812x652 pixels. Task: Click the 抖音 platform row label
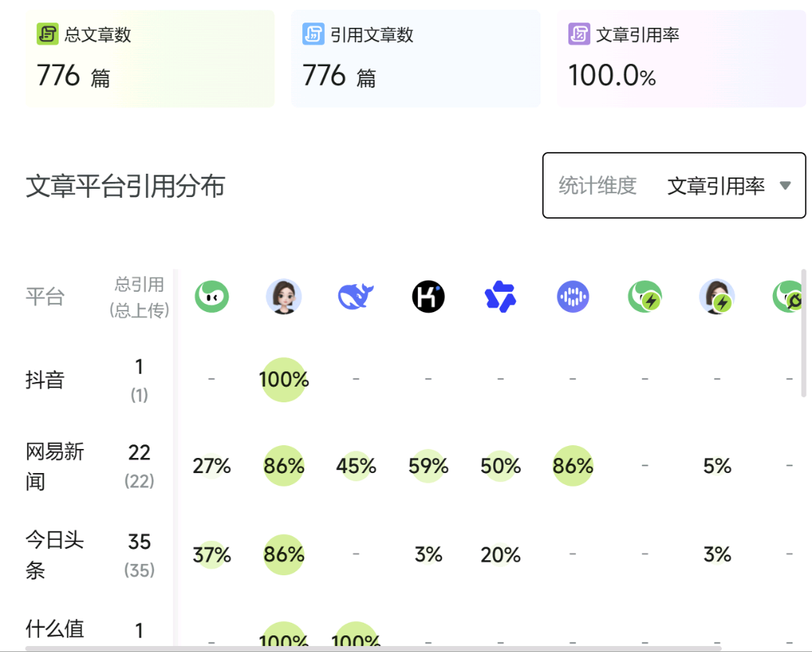[x=45, y=380]
